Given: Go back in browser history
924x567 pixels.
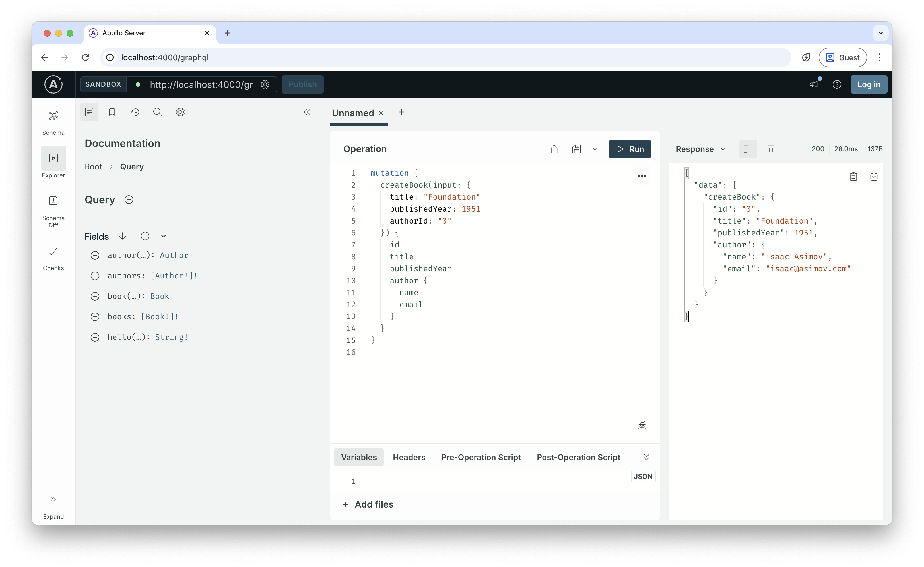Looking at the screenshot, I should [44, 57].
